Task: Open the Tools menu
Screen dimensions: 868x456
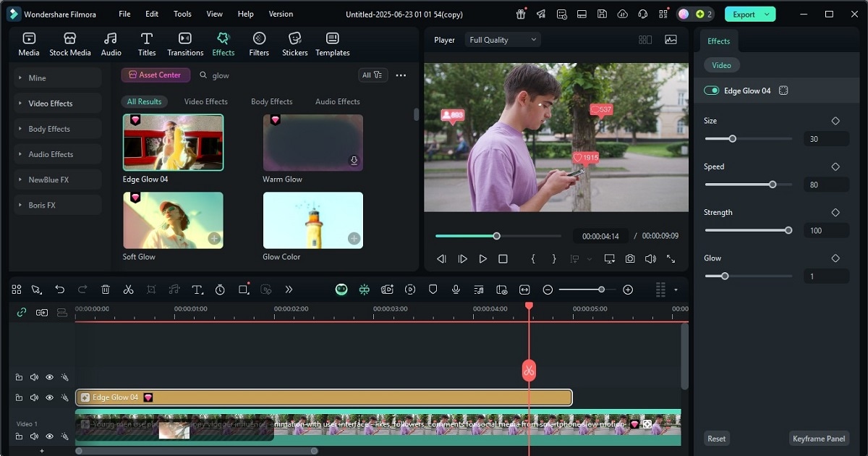Action: tap(182, 14)
